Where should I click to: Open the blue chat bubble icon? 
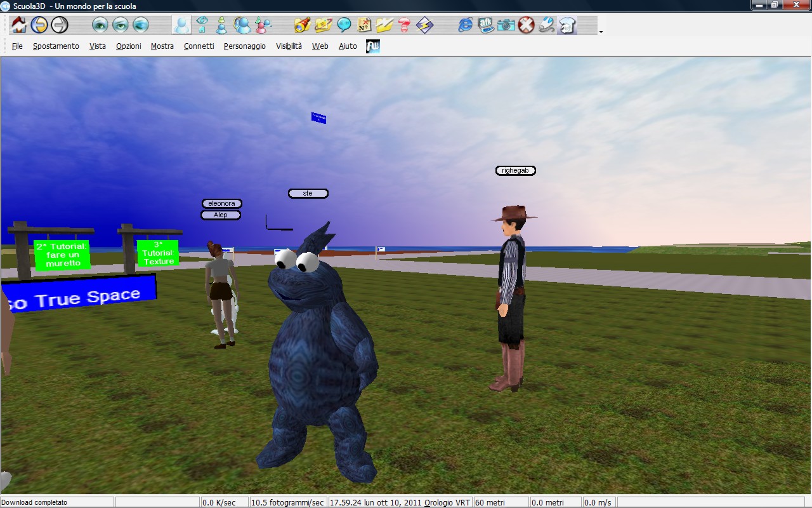pos(344,25)
